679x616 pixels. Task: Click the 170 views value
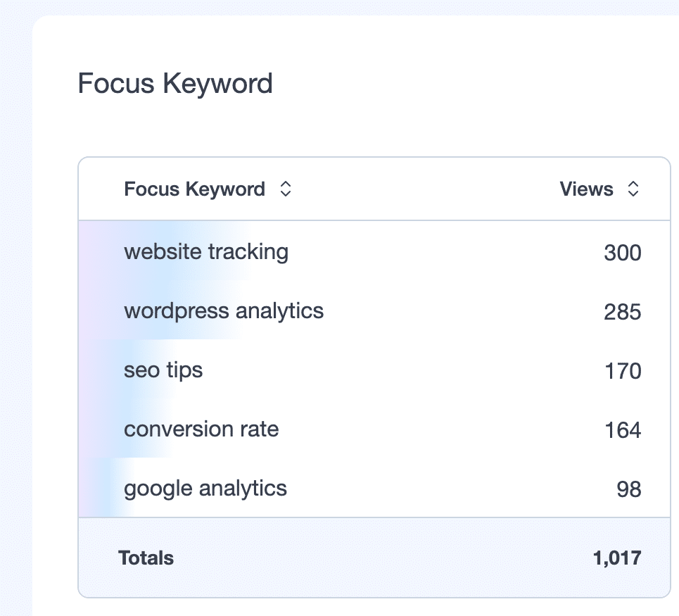(x=623, y=371)
